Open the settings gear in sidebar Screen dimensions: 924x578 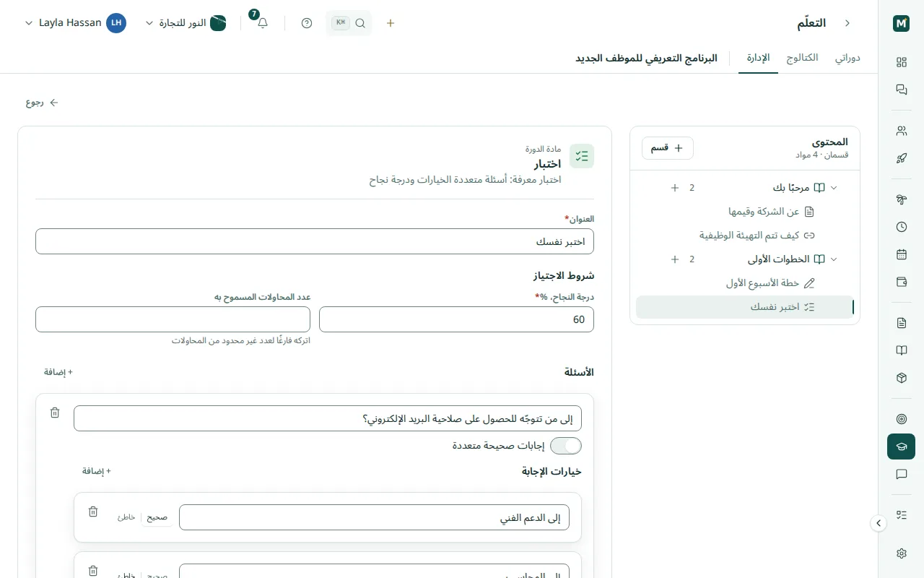pos(901,553)
